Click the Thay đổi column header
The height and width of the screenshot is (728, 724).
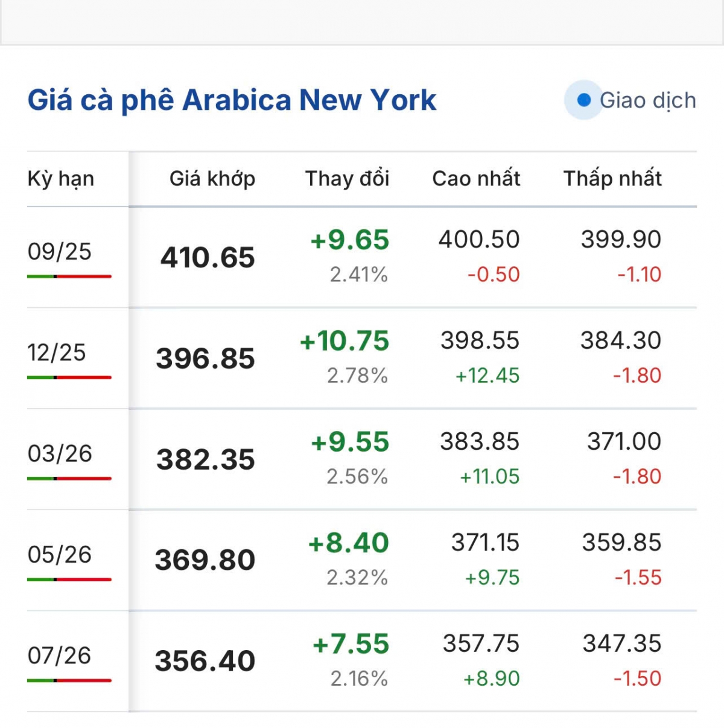click(x=347, y=179)
